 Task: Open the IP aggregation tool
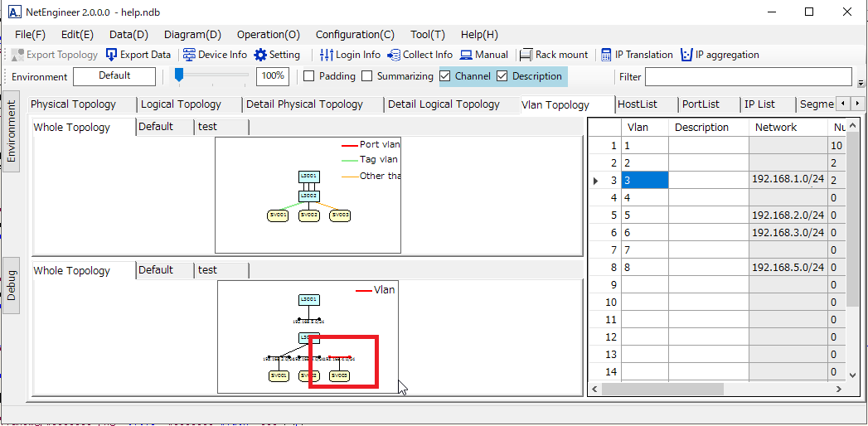click(686, 55)
